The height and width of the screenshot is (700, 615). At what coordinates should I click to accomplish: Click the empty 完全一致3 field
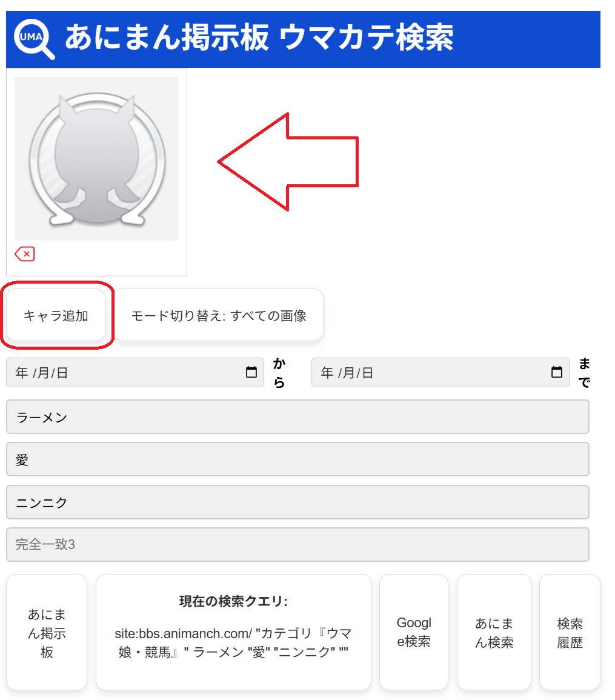[298, 545]
